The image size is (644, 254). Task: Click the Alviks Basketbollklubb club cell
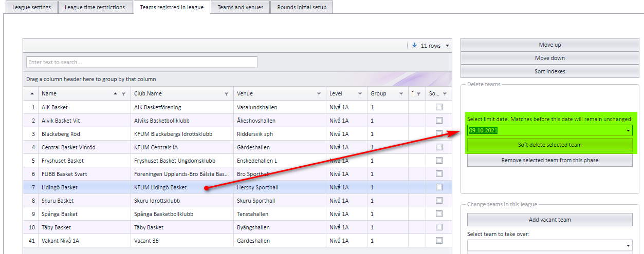pos(182,121)
